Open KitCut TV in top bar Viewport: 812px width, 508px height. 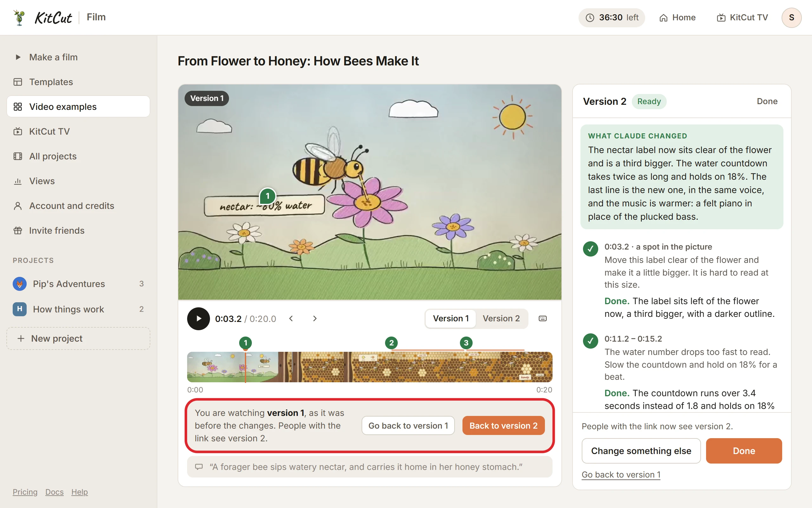click(742, 17)
